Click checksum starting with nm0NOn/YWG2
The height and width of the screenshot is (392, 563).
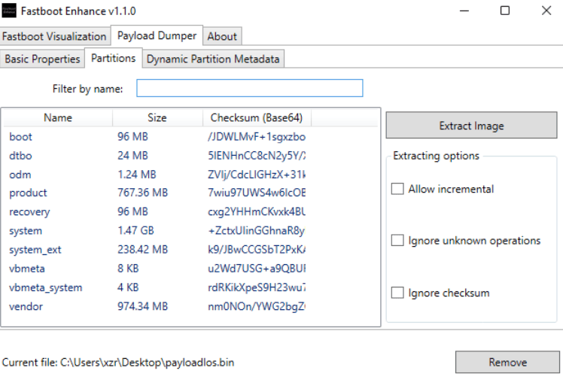click(257, 306)
